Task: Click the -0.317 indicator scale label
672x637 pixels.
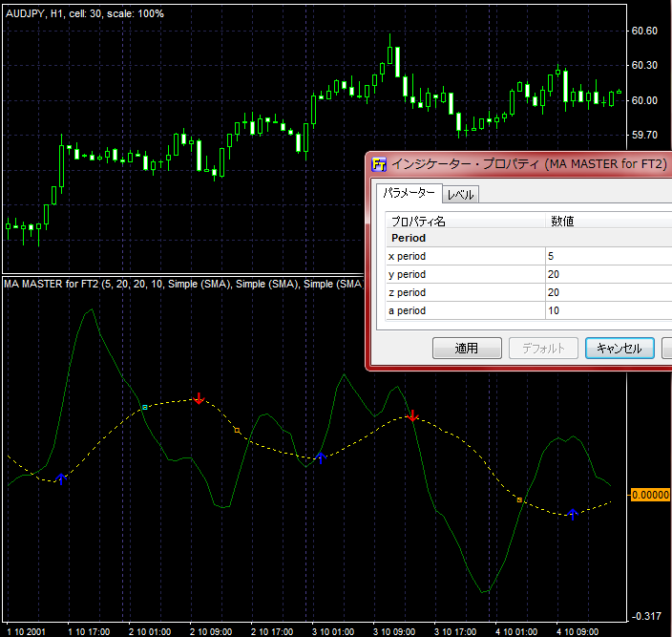Action: [x=646, y=616]
